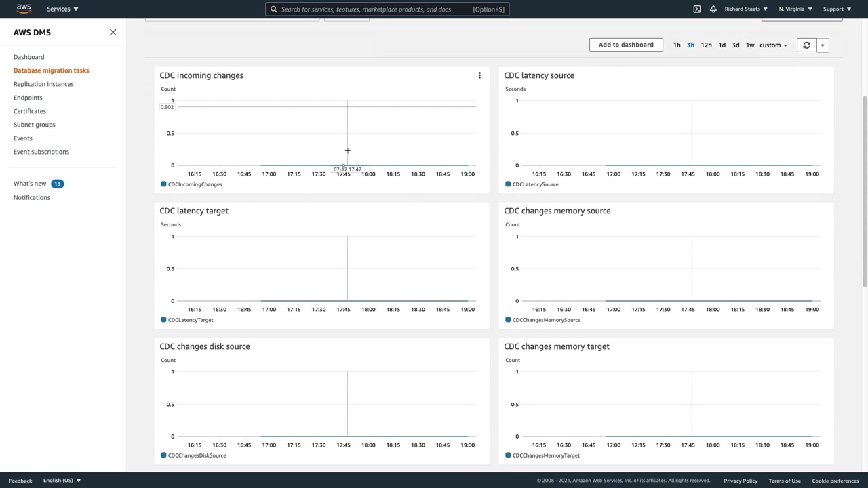The image size is (868, 488).
Task: Toggle the CDCLatencySource legend swatch
Action: point(508,184)
